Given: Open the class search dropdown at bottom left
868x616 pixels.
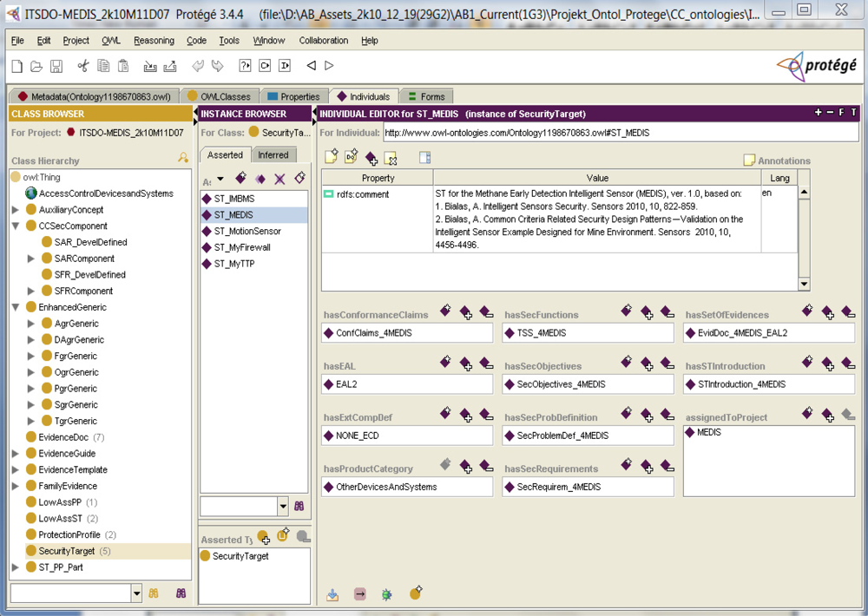Looking at the screenshot, I should click(x=136, y=593).
